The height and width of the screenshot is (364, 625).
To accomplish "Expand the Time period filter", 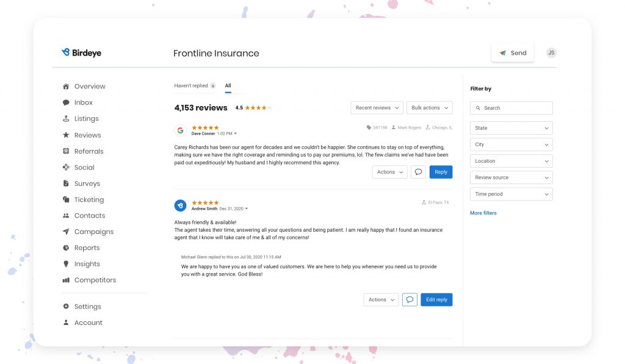I will pos(511,193).
